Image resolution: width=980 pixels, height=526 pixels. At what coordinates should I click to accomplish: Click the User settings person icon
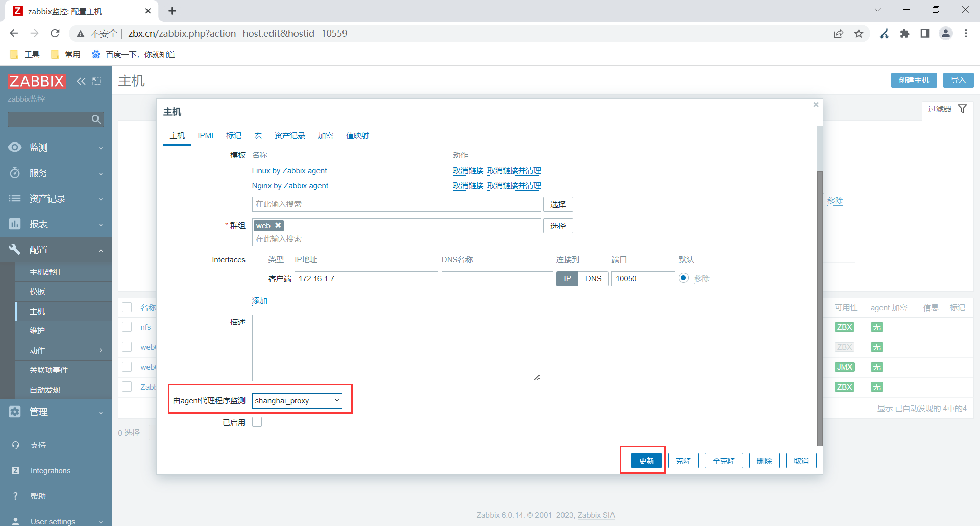click(x=15, y=521)
